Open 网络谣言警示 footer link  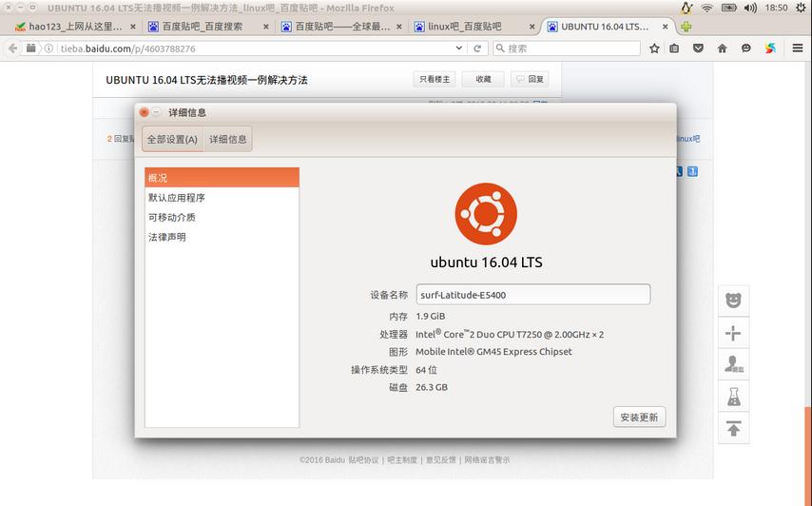tap(487, 460)
